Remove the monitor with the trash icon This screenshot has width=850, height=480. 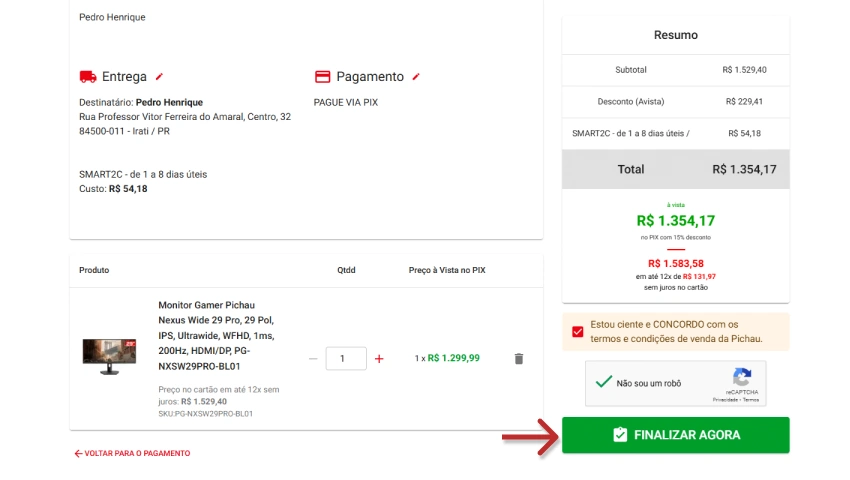coord(519,359)
